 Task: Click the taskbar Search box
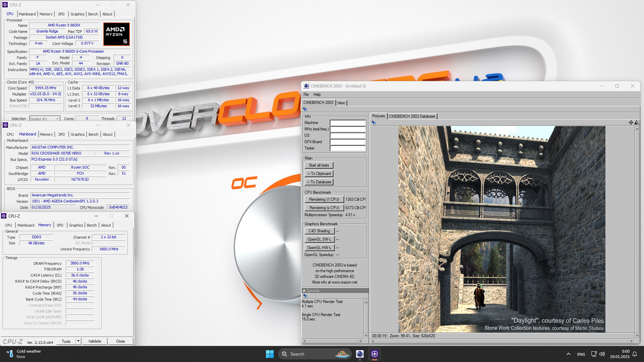tap(315, 354)
